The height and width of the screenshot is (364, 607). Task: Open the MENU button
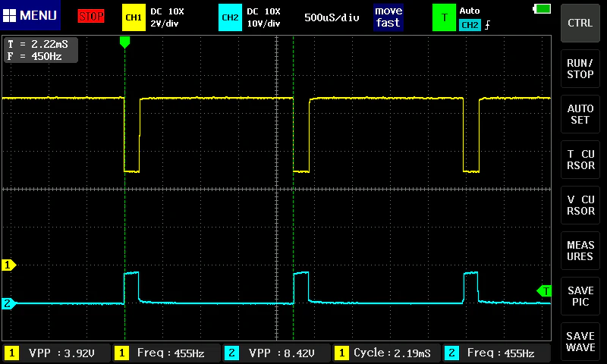click(x=30, y=15)
